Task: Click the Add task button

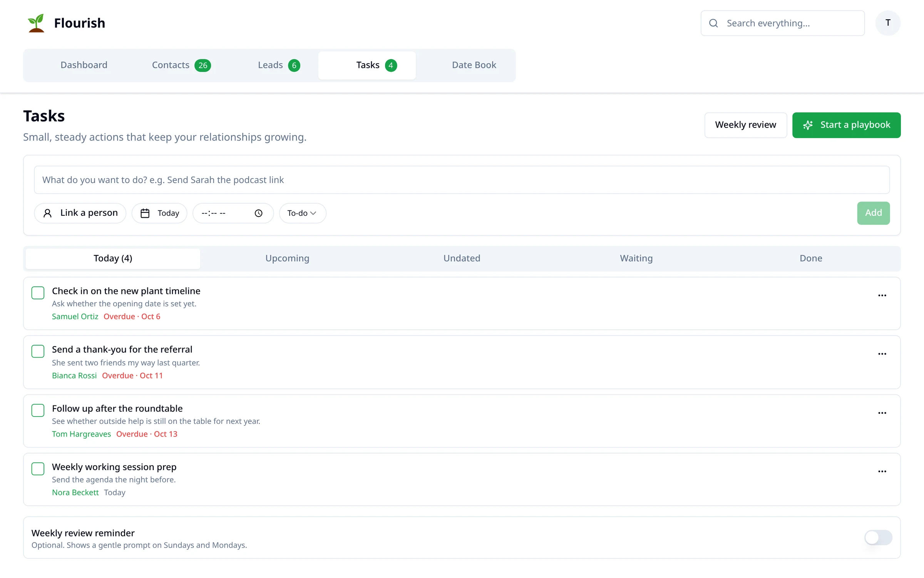Action: [873, 213]
